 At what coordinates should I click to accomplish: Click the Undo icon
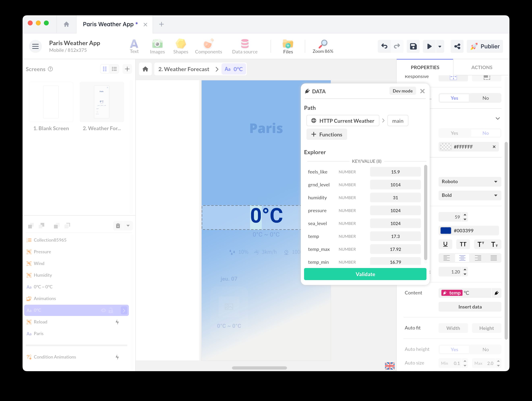click(x=384, y=46)
